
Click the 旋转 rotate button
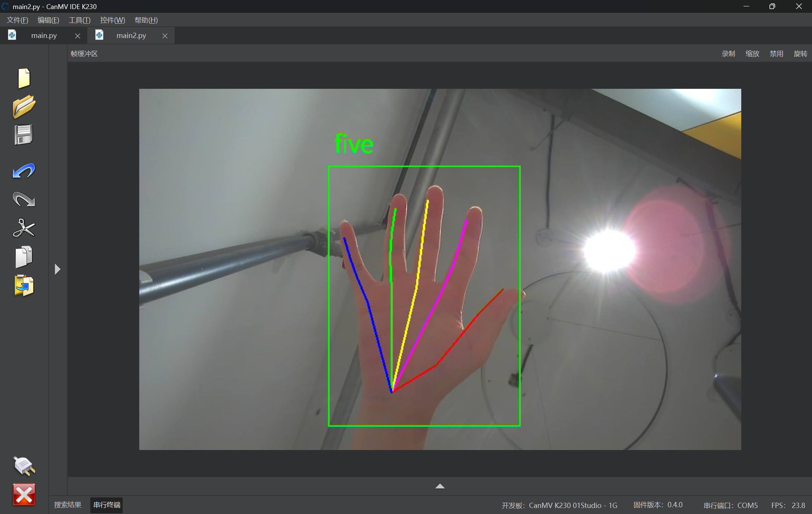click(x=800, y=53)
